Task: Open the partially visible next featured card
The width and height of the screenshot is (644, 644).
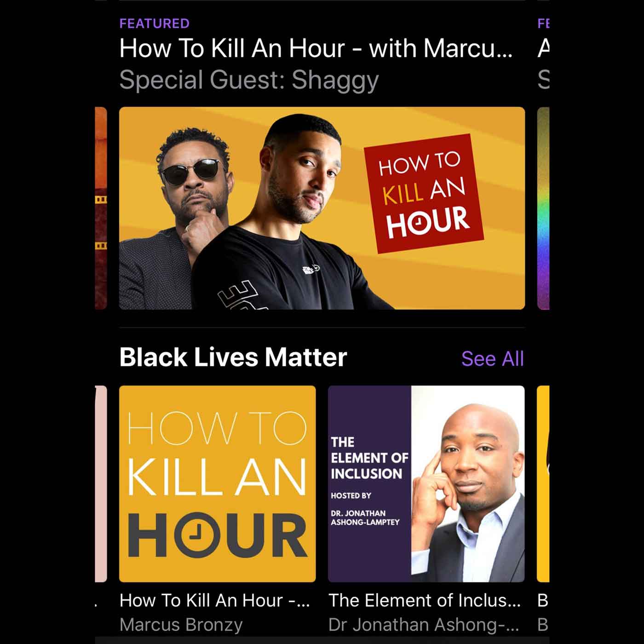Action: click(x=543, y=208)
